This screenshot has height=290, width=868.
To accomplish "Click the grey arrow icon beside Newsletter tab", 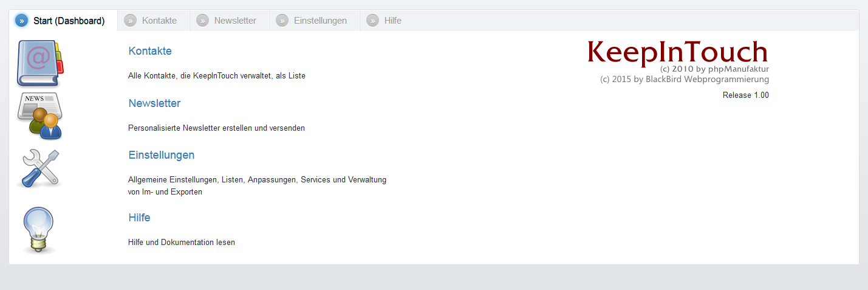I will 203,21.
